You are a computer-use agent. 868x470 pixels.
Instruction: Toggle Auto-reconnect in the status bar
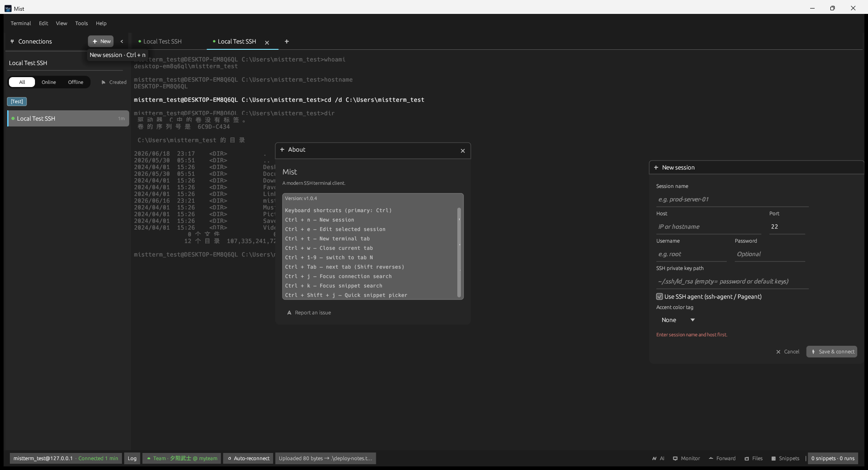click(x=248, y=458)
